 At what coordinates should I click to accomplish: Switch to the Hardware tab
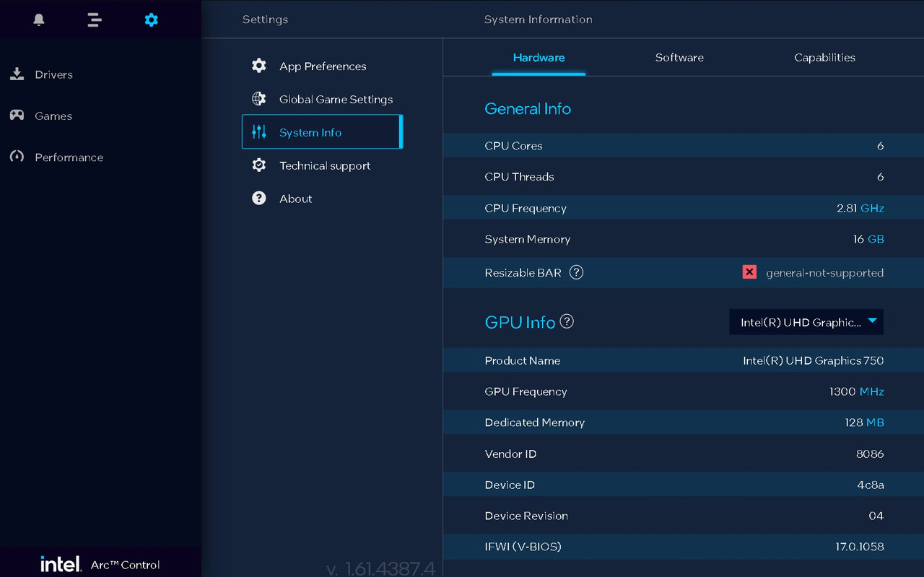pyautogui.click(x=539, y=58)
